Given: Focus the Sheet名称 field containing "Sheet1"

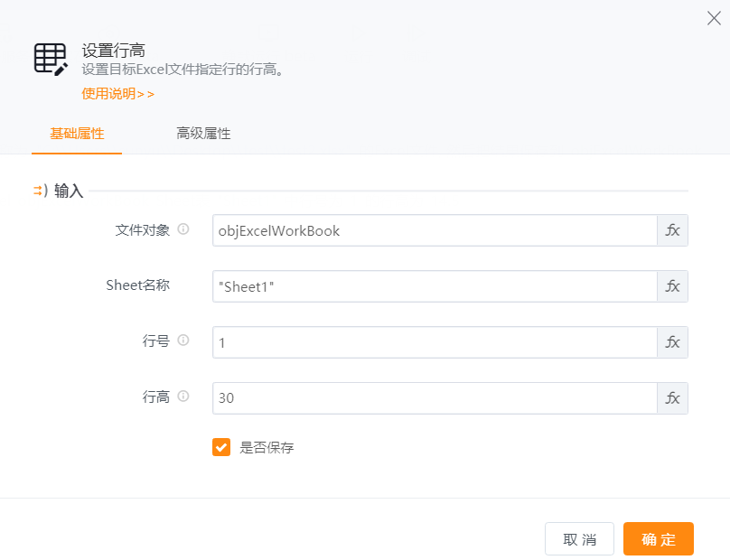Looking at the screenshot, I should 434,286.
